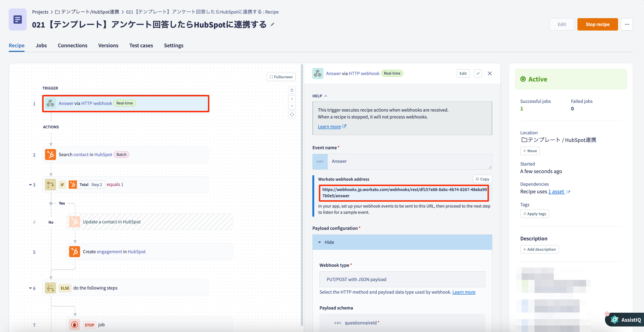The image size is (644, 332).
Task: Select the Answer via HTTP webhook trigger step
Action: [x=126, y=103]
